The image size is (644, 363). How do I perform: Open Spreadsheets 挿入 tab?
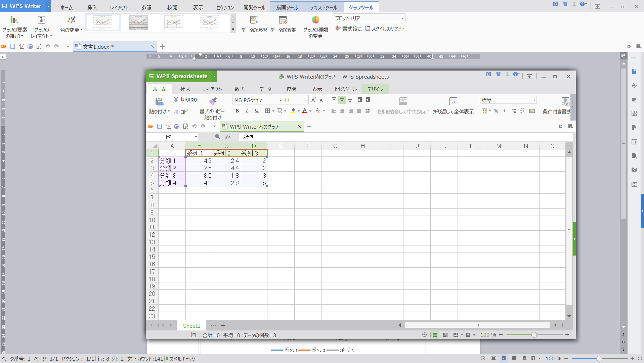pyautogui.click(x=185, y=89)
